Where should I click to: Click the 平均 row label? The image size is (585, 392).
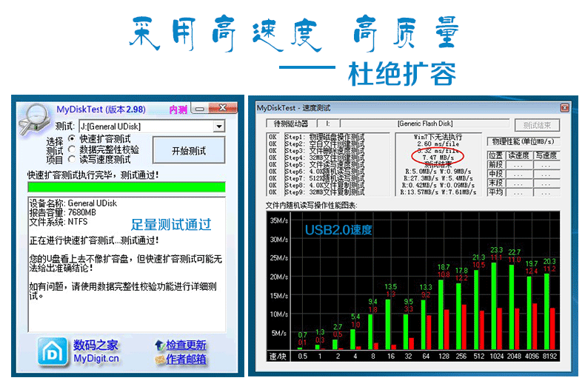pos(496,192)
